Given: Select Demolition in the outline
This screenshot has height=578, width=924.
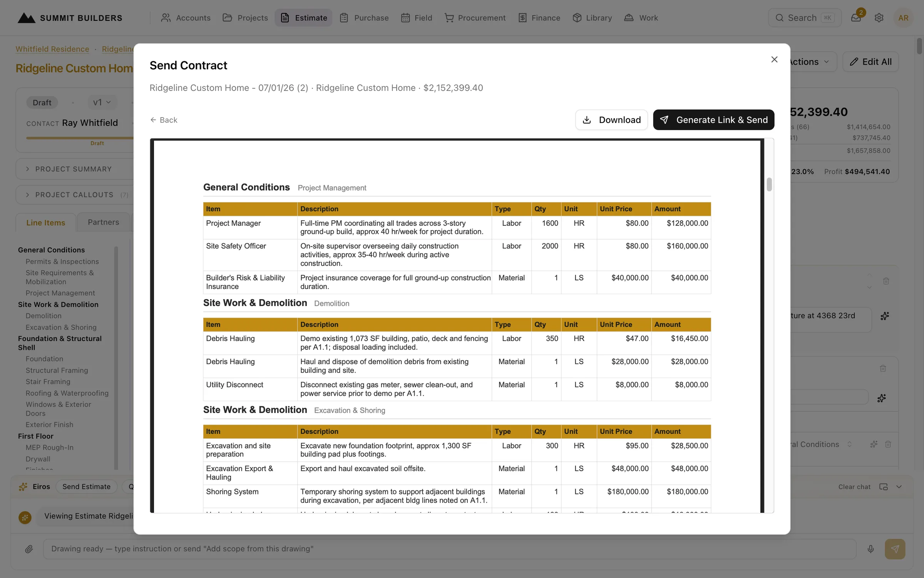Looking at the screenshot, I should click(44, 316).
